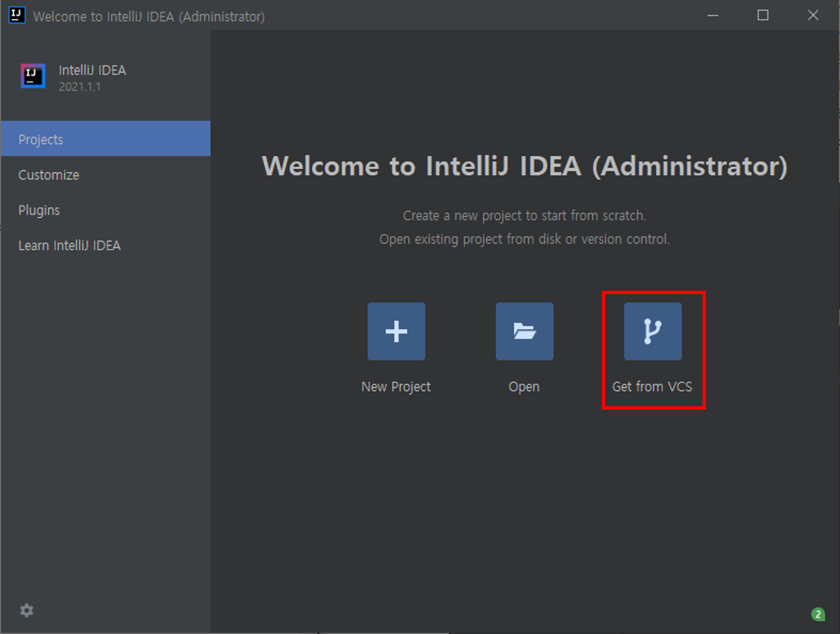Click the Get from VCS branch icon
This screenshot has height=634, width=840.
653,332
